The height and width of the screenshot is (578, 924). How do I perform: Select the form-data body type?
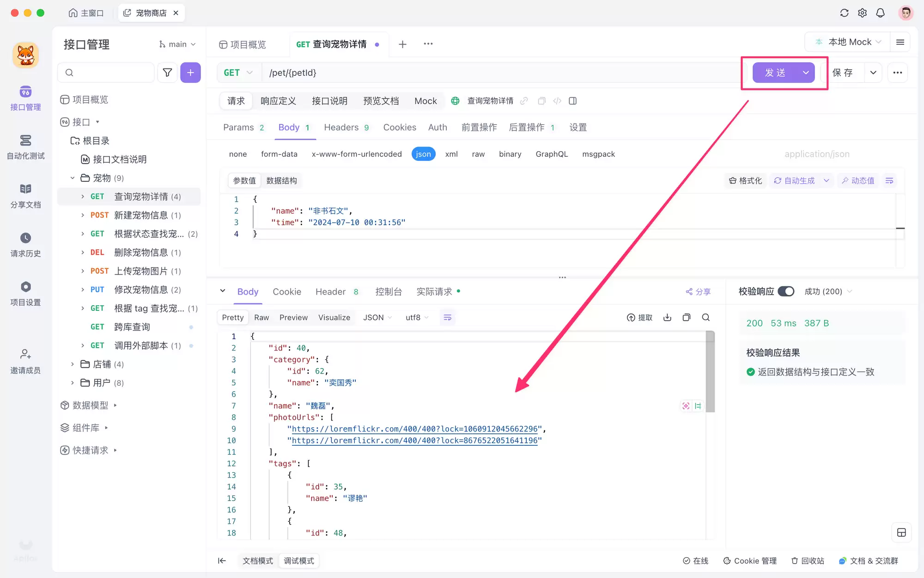[279, 154]
